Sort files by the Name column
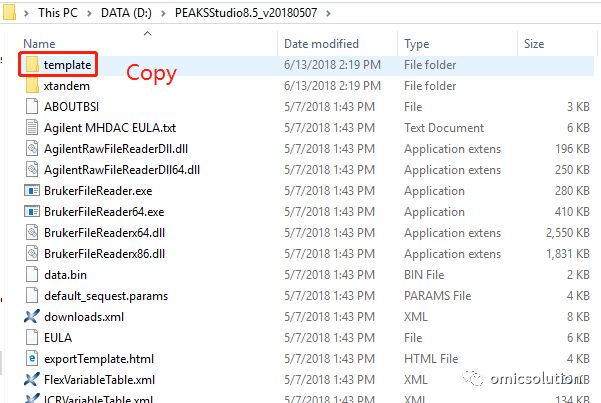601x403 pixels. click(x=39, y=44)
